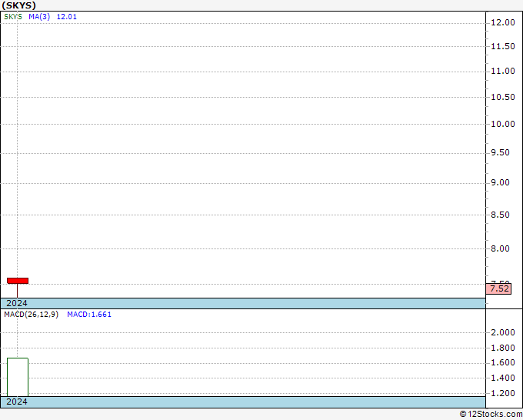
Task: Click the 12.00 price axis label
Action: coord(503,22)
